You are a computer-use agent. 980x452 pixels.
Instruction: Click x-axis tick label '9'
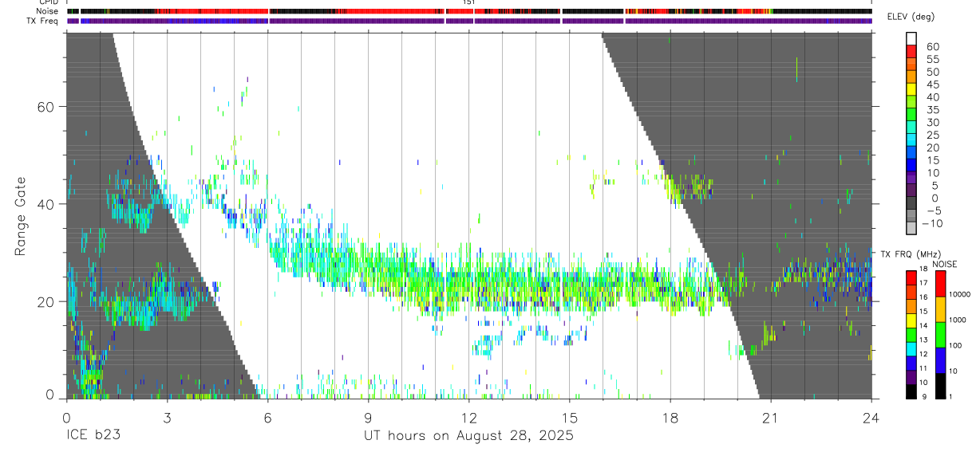click(x=368, y=416)
